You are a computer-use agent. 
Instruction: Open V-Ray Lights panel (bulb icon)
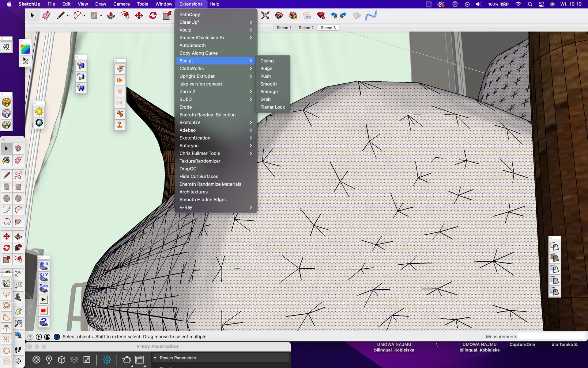[49, 360]
